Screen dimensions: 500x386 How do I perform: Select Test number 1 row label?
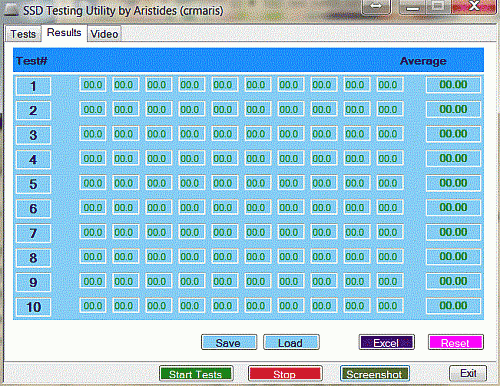tap(33, 86)
